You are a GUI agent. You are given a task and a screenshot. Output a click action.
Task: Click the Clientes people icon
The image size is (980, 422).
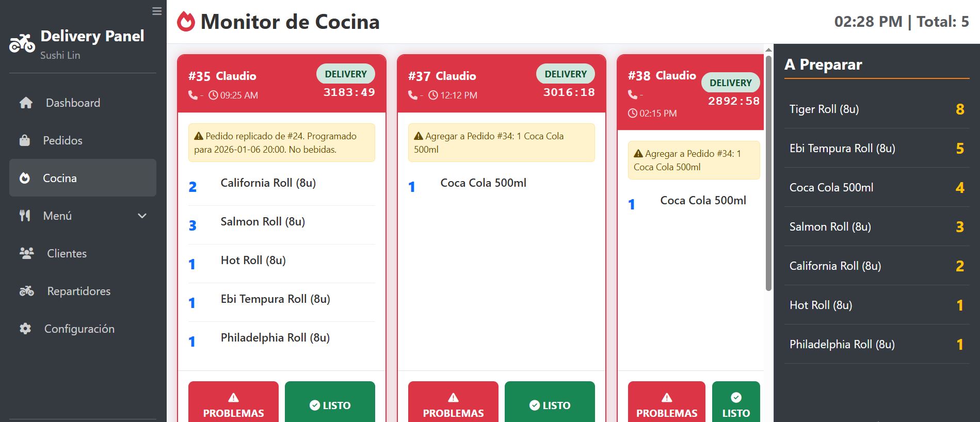(x=26, y=253)
